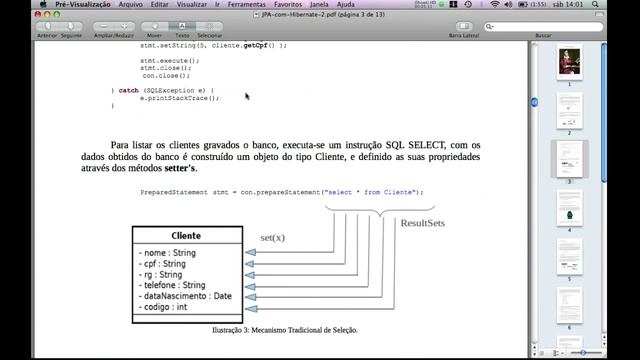Click "- rg : String" attribute
The width and height of the screenshot is (640, 360).
[160, 275]
